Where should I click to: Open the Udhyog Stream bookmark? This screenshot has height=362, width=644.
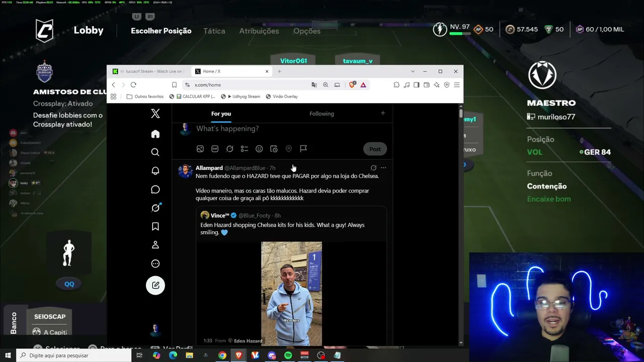click(x=241, y=97)
